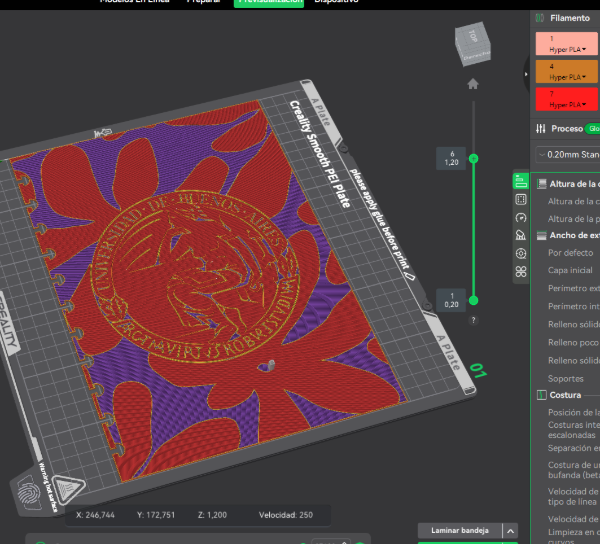Click the red filament 7 color swatch
This screenshot has height=544, width=600.
(566, 99)
